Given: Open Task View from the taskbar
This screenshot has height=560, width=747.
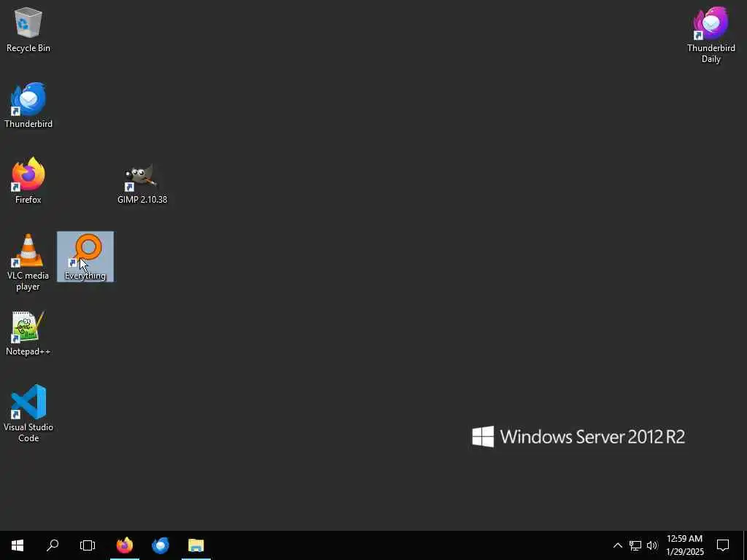Looking at the screenshot, I should (88, 545).
